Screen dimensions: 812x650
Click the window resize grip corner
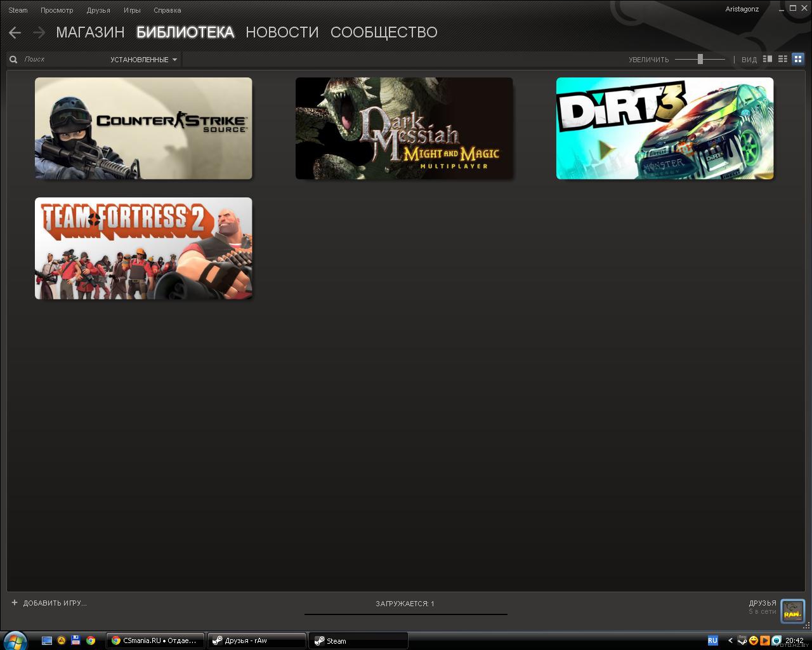(x=807, y=626)
